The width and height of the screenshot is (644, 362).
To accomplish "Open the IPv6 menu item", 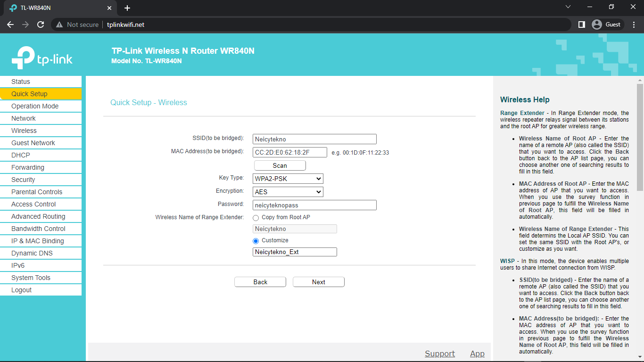I will 41,265.
